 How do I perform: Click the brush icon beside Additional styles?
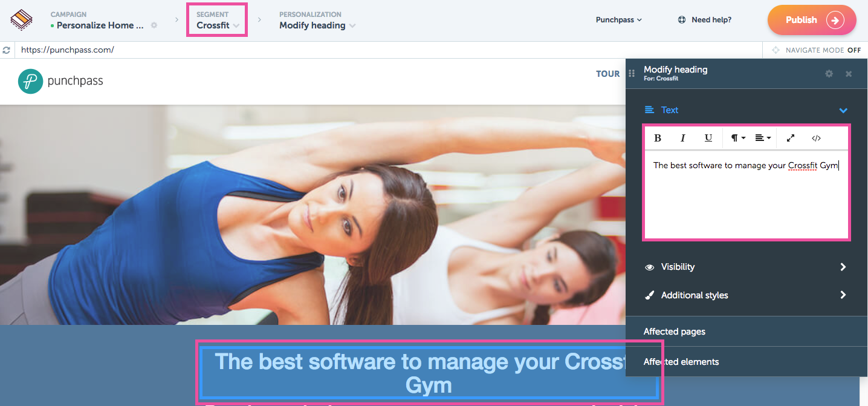click(x=650, y=295)
